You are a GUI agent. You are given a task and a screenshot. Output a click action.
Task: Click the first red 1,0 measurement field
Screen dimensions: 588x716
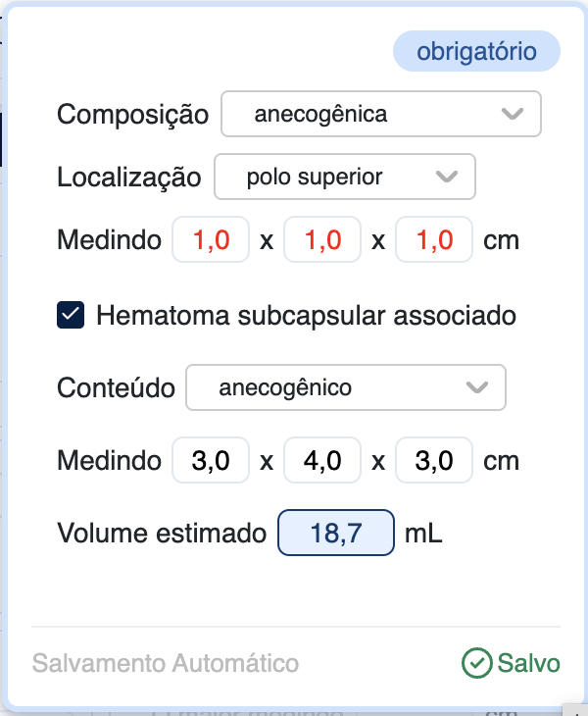211,240
